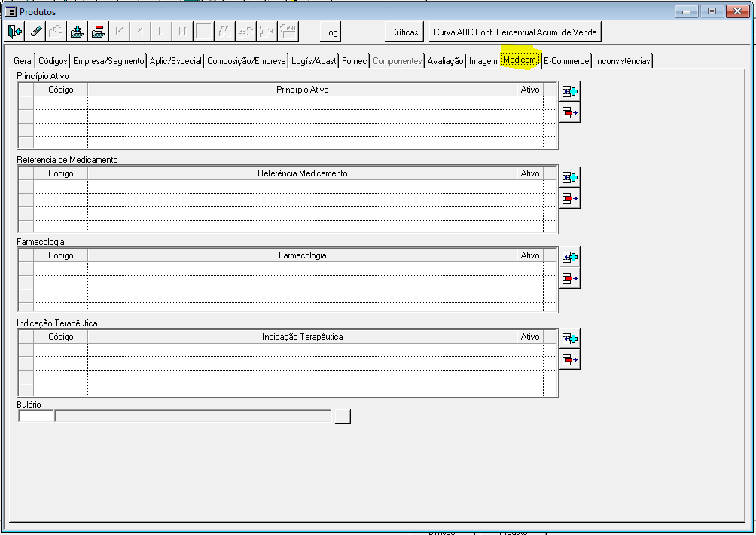This screenshot has width=756, height=535.
Task: Open the Inconsistências tab
Action: coord(622,61)
